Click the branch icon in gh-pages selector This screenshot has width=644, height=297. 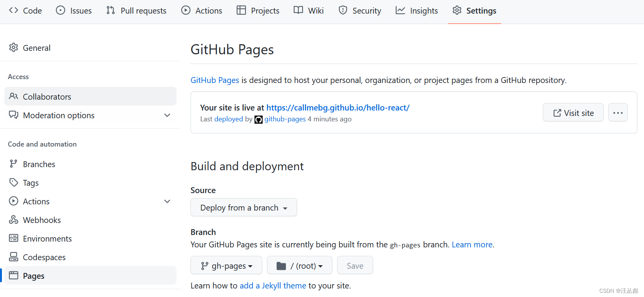tap(204, 266)
